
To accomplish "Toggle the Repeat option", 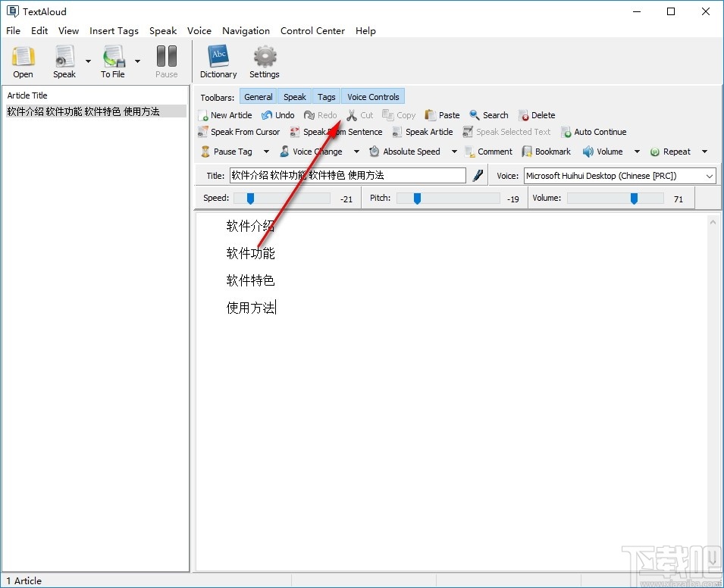I will click(670, 151).
